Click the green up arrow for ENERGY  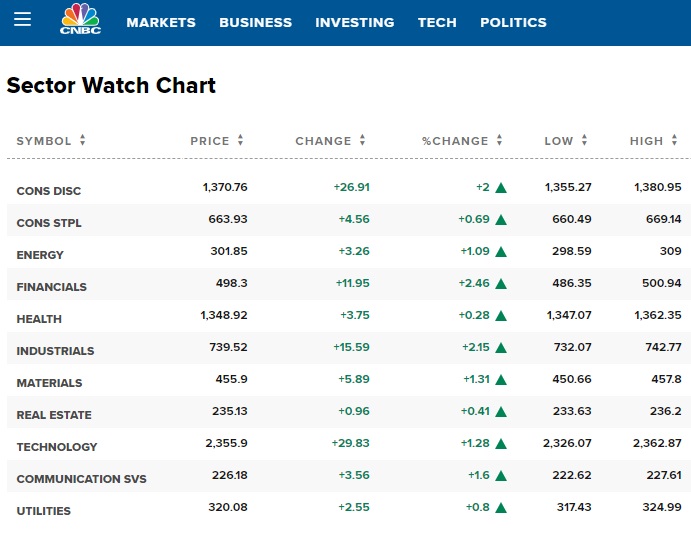click(x=501, y=252)
